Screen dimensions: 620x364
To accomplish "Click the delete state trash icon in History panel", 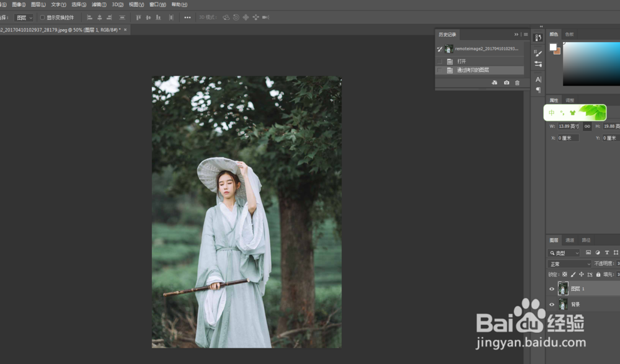I will pos(517,82).
